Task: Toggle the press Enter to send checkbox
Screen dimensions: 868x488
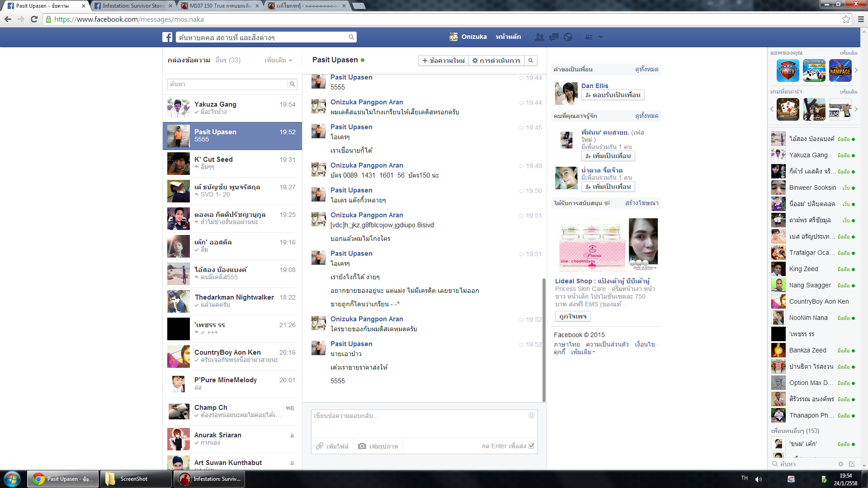Action: [x=532, y=446]
